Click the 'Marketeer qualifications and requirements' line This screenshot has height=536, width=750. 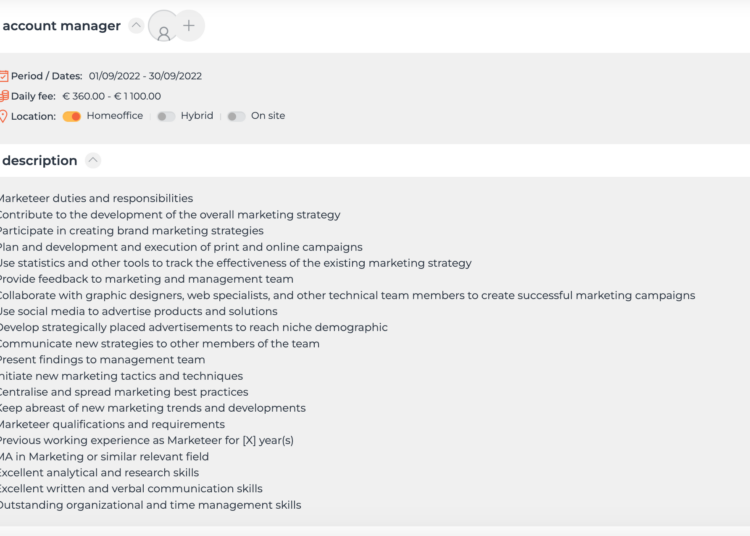point(111,424)
